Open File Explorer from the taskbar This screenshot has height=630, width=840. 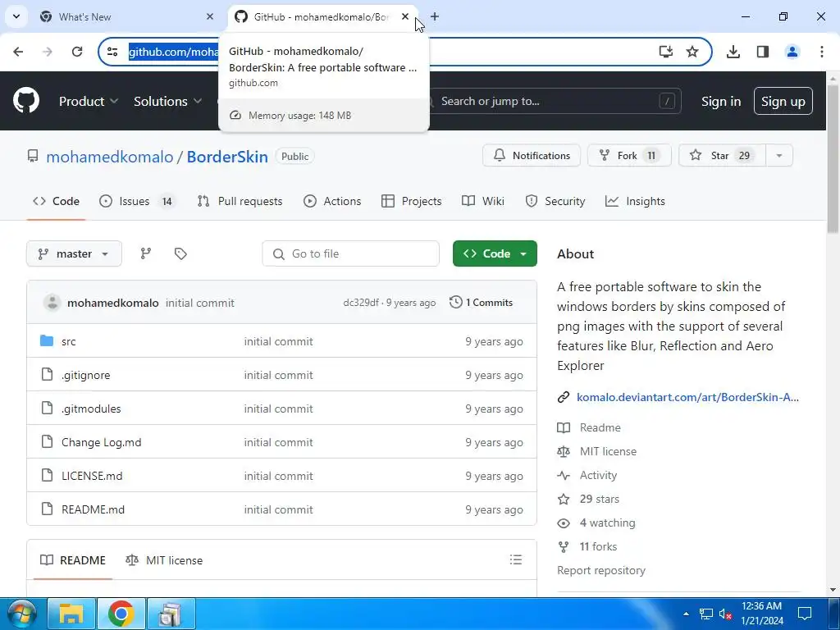point(71,614)
